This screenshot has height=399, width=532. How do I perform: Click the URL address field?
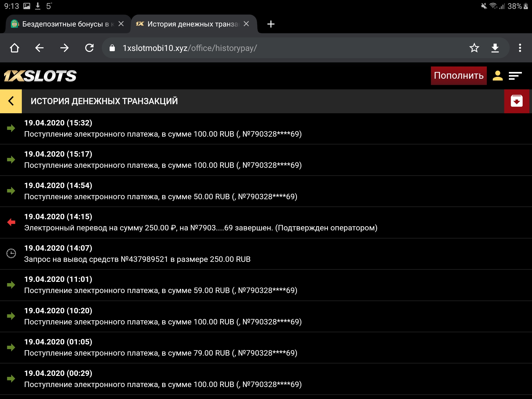pos(286,48)
